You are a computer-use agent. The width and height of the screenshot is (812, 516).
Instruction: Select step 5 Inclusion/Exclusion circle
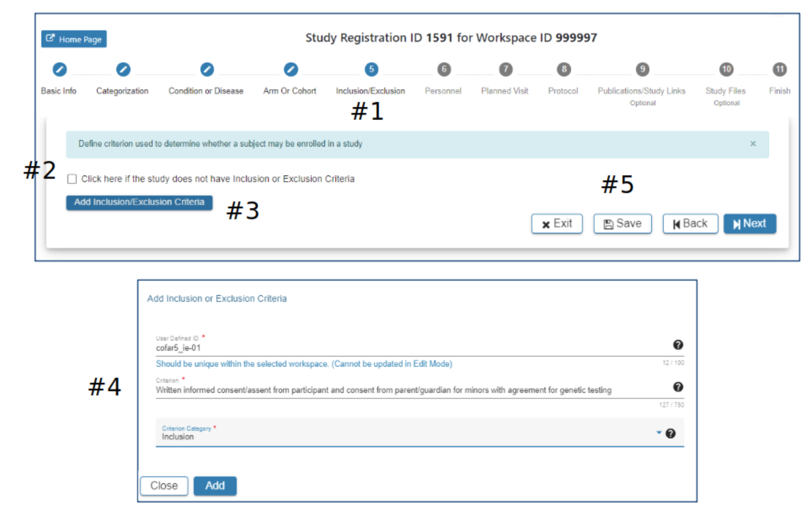[x=371, y=70]
